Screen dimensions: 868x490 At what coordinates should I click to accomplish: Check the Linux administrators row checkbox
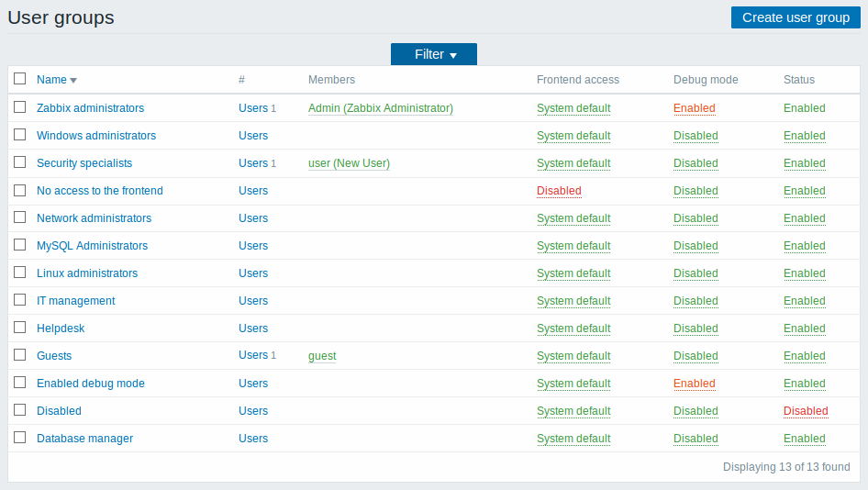20,273
